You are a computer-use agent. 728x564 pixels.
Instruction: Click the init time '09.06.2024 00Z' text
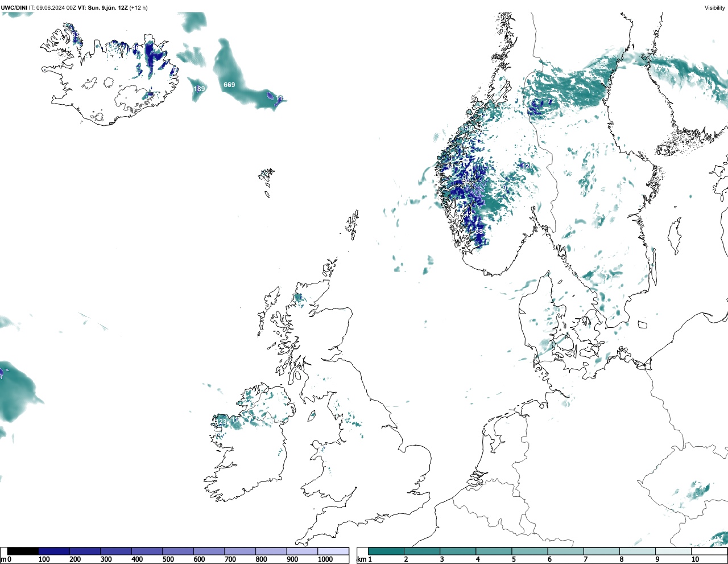[56, 8]
